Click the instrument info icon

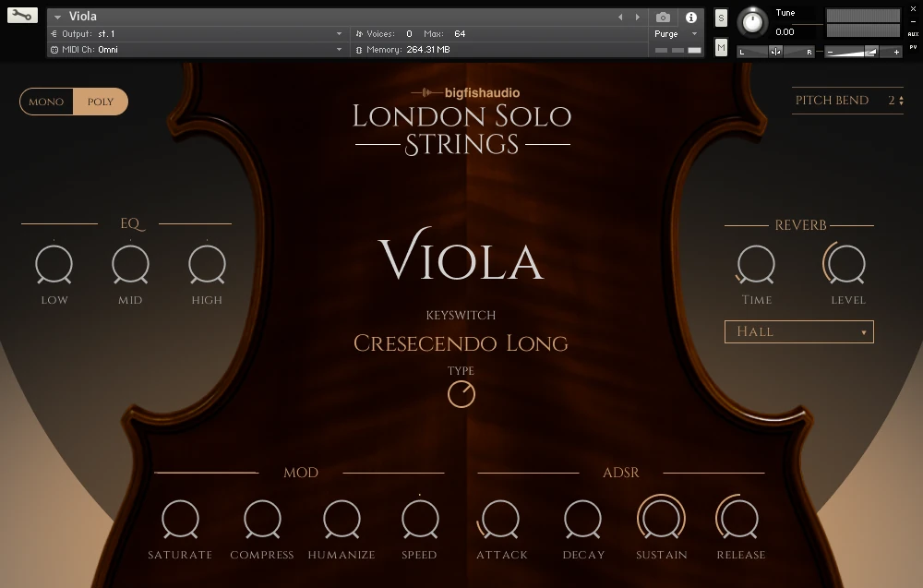coord(690,16)
